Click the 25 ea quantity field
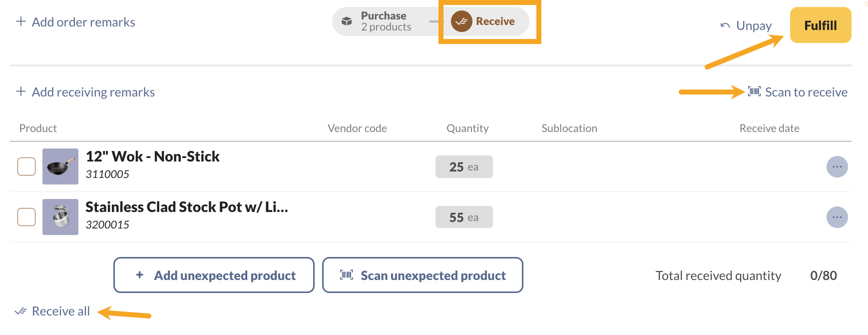 464,166
